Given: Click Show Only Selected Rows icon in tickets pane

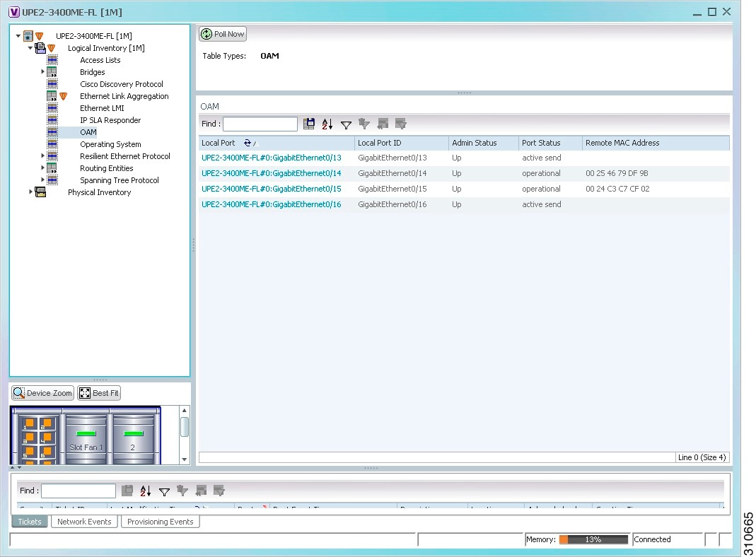Looking at the screenshot, I should [219, 491].
